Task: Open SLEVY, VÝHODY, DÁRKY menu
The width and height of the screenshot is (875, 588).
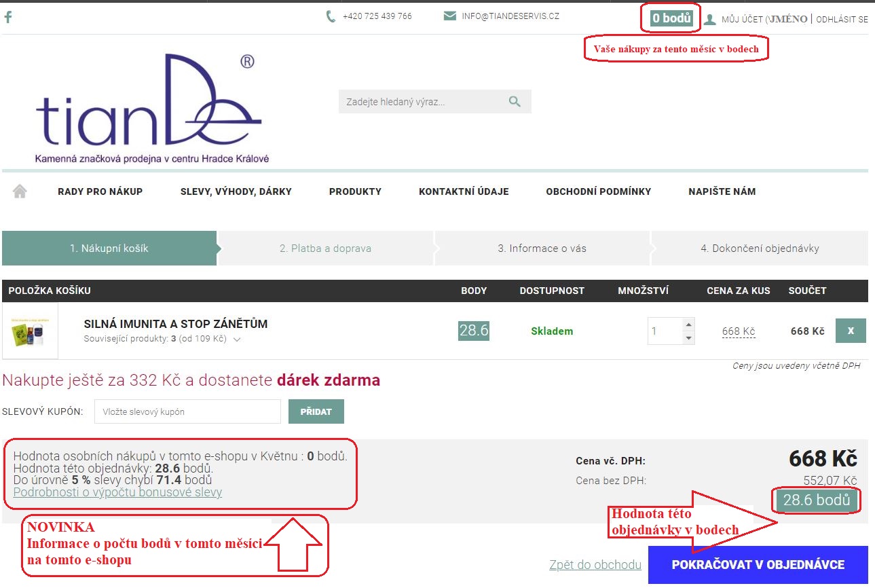Action: [236, 191]
